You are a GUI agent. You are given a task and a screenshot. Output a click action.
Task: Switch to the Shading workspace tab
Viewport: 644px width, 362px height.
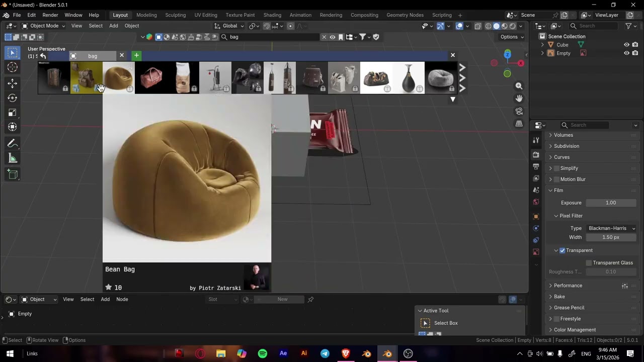click(x=272, y=15)
